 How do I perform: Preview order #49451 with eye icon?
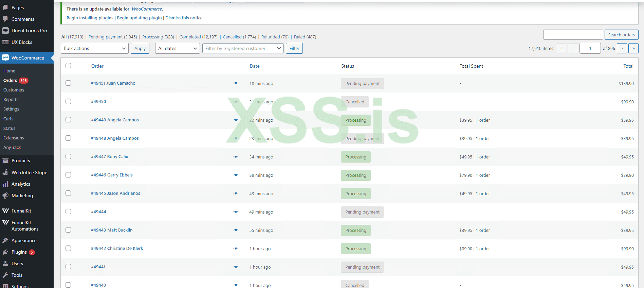[236, 83]
